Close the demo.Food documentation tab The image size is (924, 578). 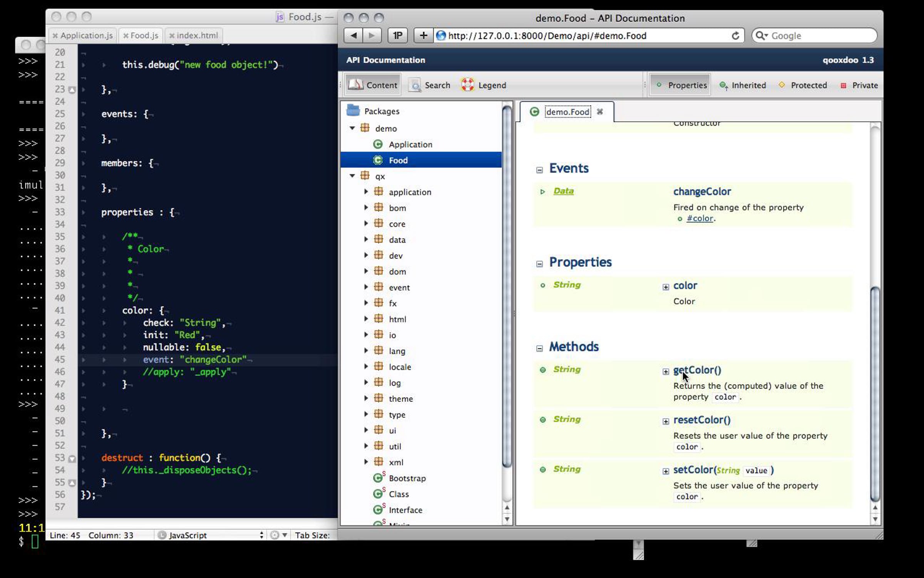point(600,112)
